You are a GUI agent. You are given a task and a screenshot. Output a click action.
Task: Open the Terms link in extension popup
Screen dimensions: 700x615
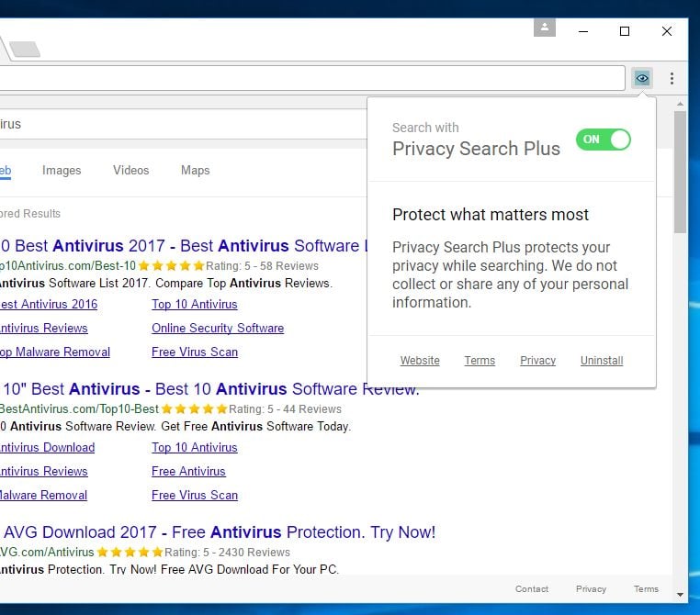[x=480, y=361]
